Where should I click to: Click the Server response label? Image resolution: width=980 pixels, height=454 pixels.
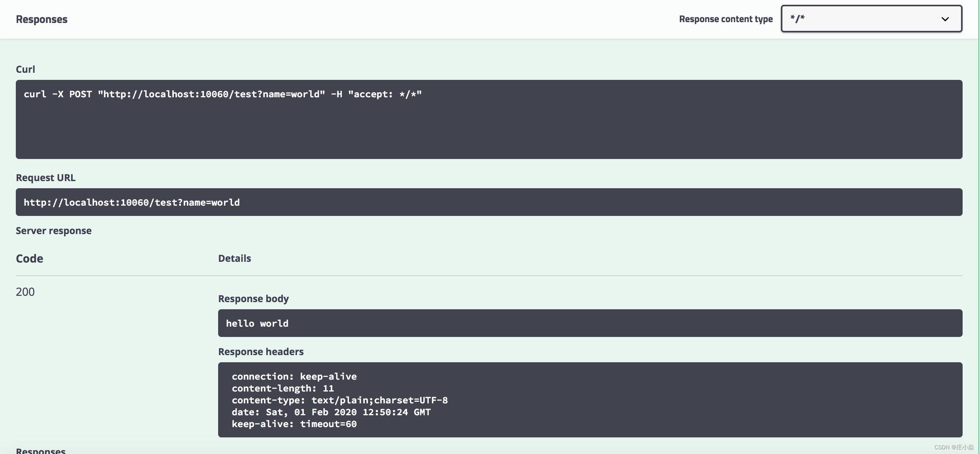(x=54, y=231)
